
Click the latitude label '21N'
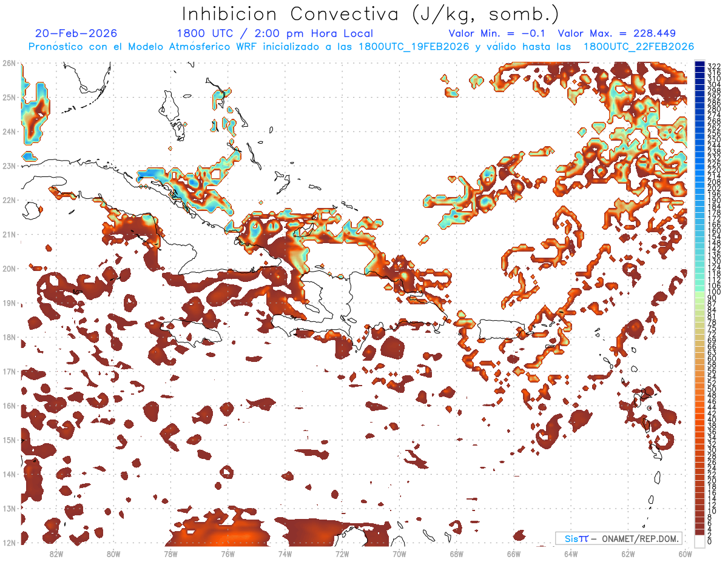pos(9,234)
